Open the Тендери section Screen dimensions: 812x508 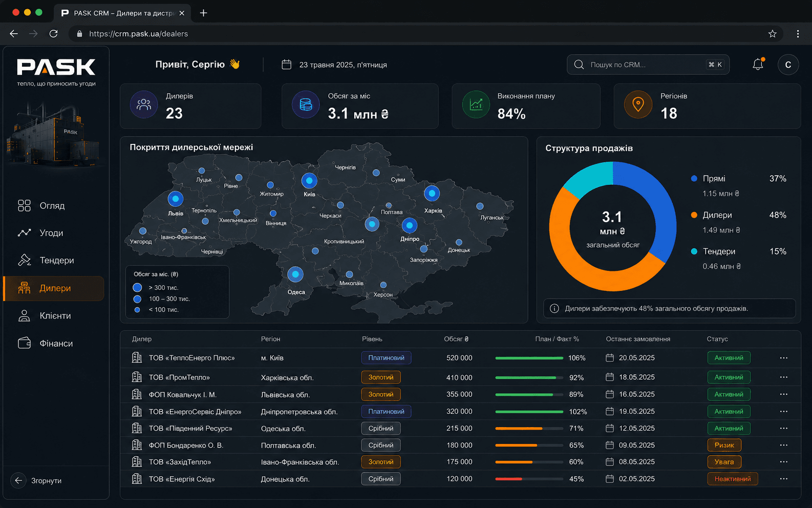click(x=54, y=260)
